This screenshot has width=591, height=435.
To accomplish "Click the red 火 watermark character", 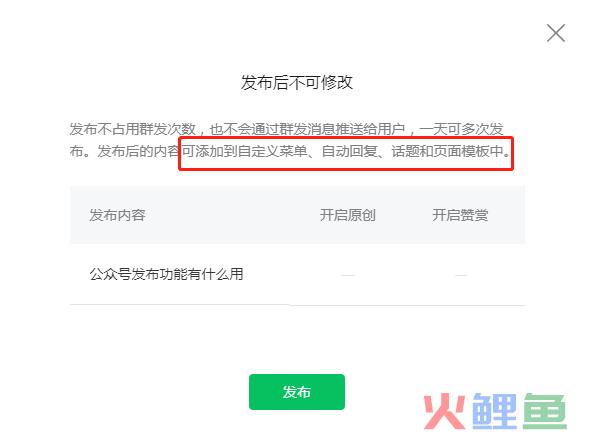I will click(444, 411).
